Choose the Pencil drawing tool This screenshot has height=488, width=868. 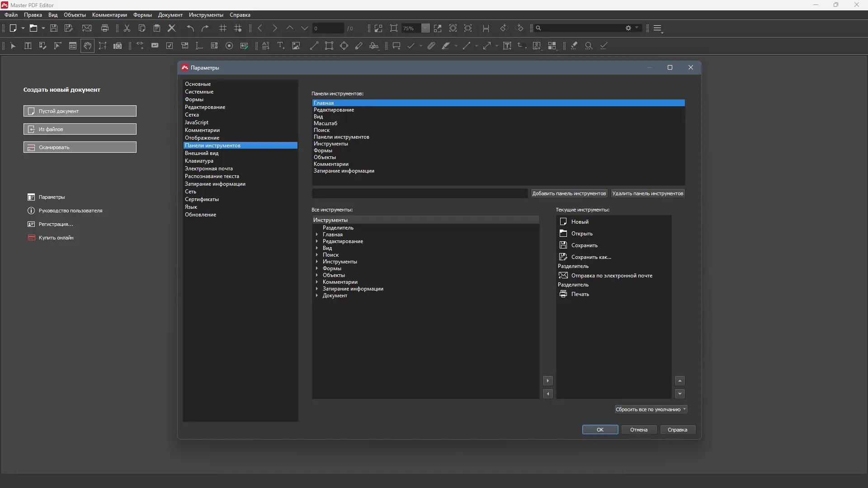359,46
